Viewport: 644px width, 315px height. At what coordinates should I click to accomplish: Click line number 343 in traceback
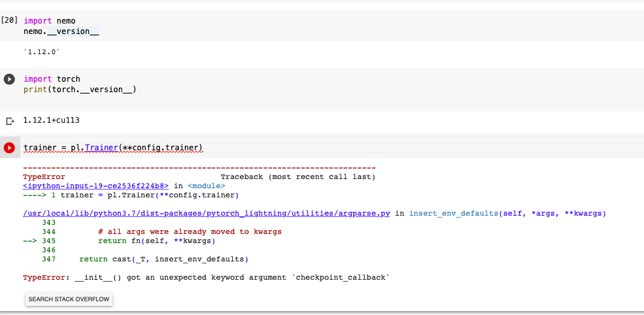[49, 223]
